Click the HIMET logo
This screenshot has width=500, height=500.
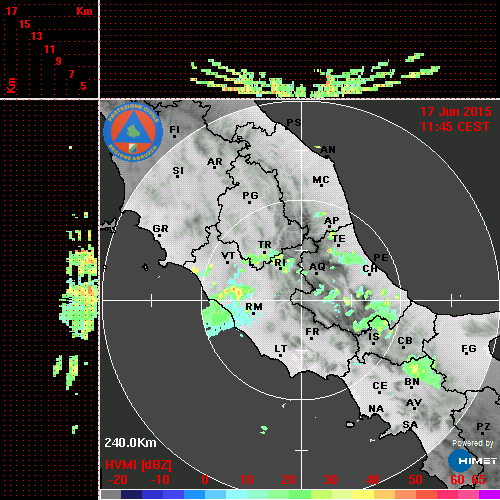[x=472, y=461]
